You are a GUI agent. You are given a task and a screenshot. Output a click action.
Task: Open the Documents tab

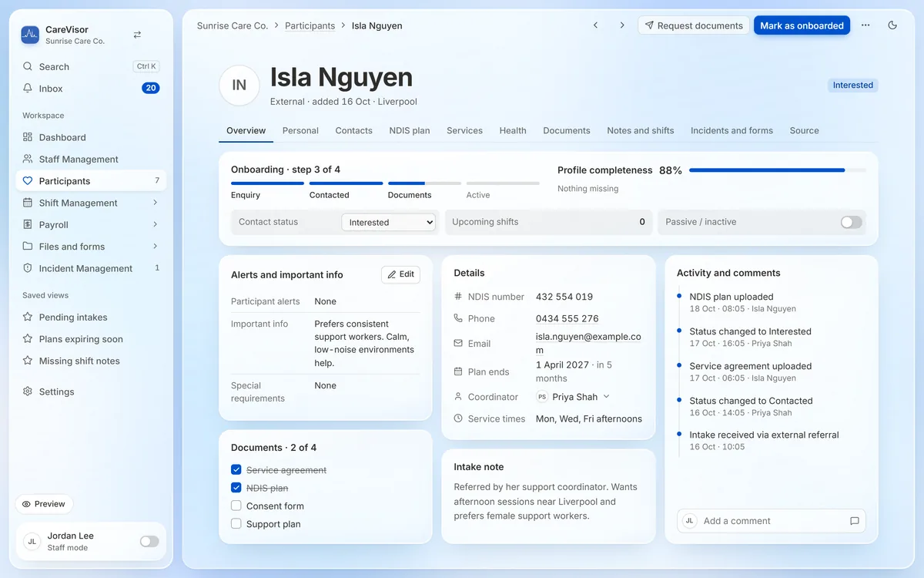pos(567,130)
